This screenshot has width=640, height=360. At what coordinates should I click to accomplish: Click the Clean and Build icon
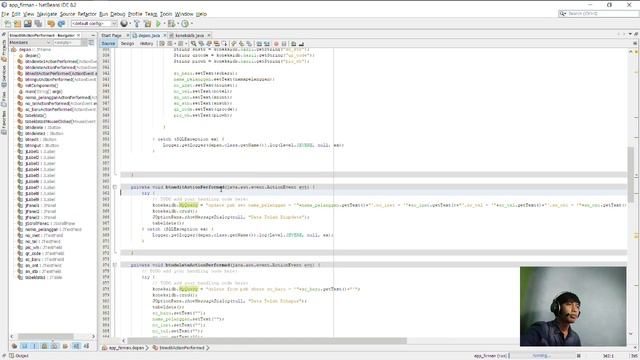[147, 24]
